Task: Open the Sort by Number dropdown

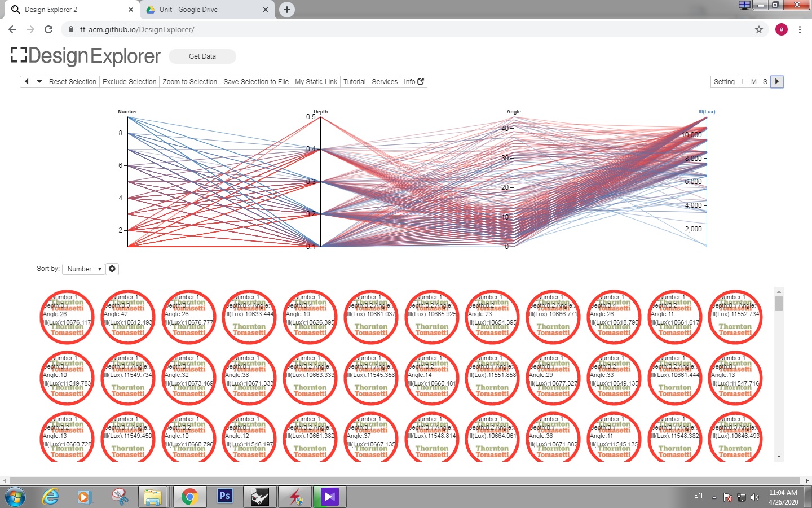Action: click(x=83, y=269)
